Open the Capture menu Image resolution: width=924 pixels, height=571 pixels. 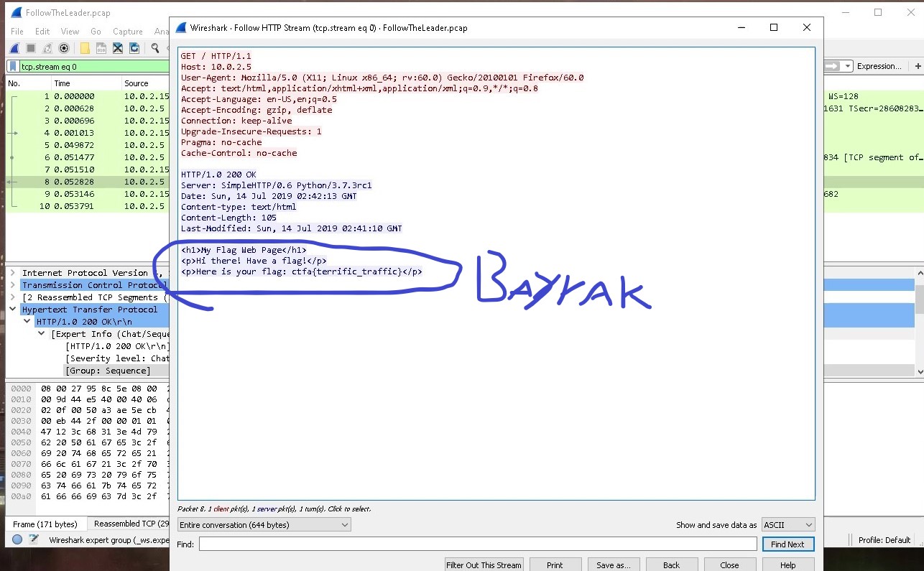[127, 32]
